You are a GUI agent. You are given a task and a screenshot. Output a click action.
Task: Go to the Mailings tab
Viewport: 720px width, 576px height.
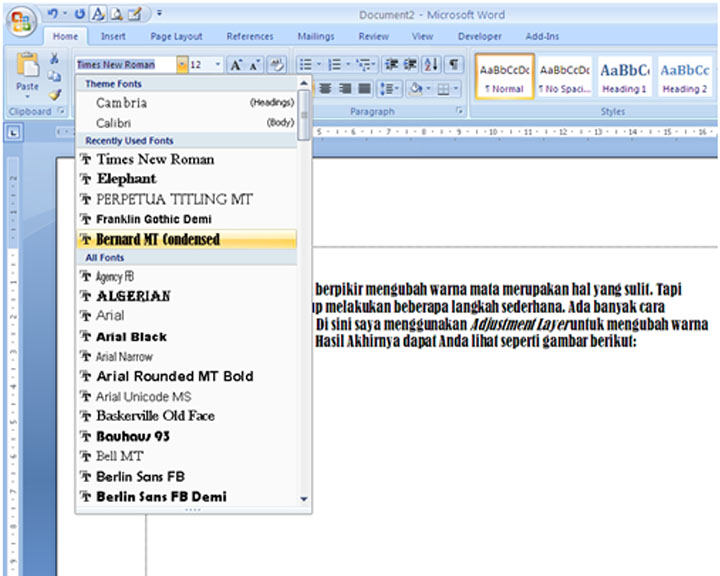click(316, 36)
